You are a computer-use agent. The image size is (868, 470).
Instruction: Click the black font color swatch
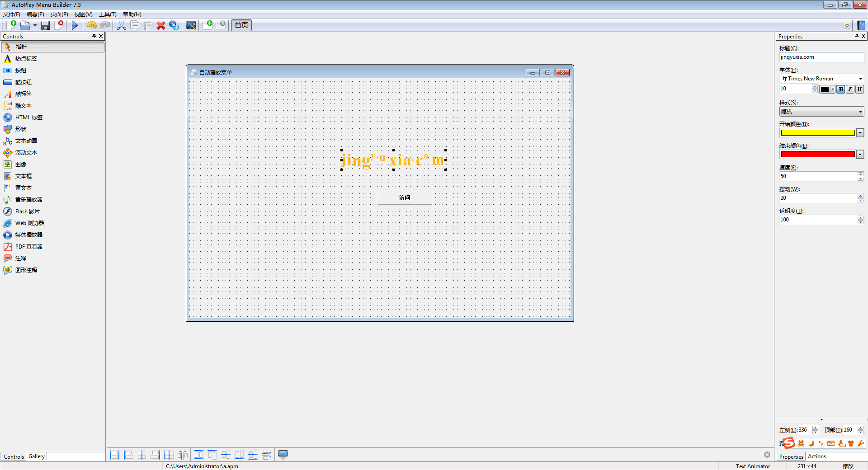(x=825, y=89)
